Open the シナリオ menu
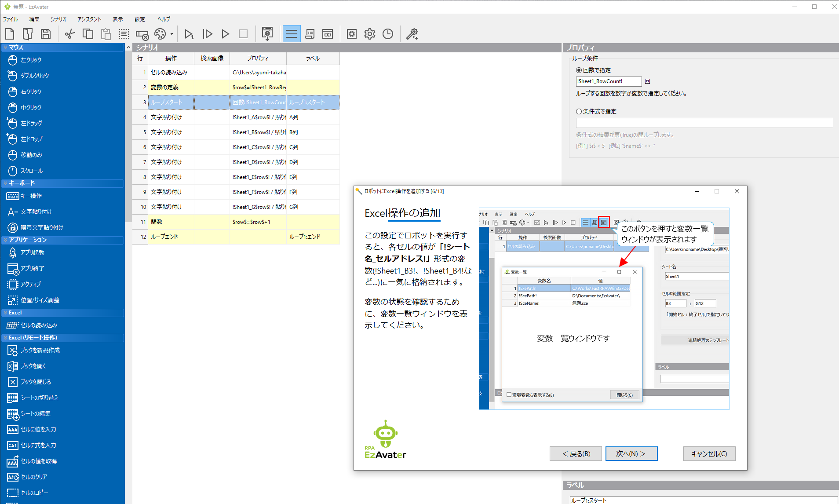Viewport: 839px width, 504px height. 58,19
